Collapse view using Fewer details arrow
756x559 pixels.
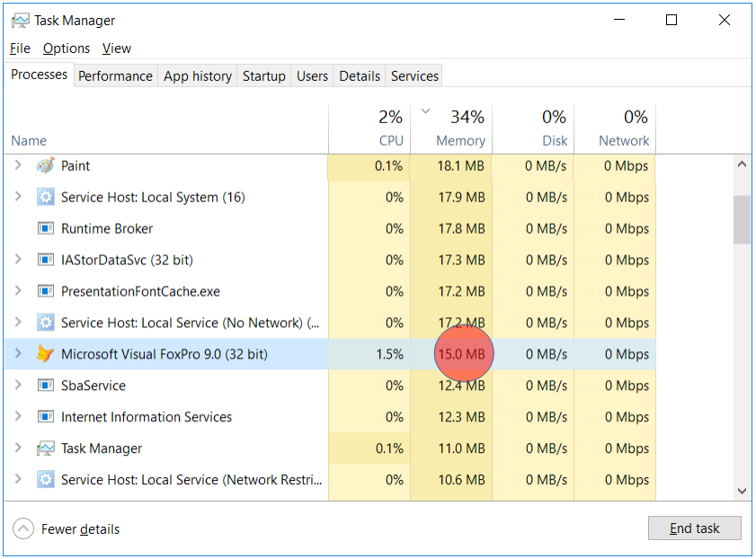coord(24,529)
